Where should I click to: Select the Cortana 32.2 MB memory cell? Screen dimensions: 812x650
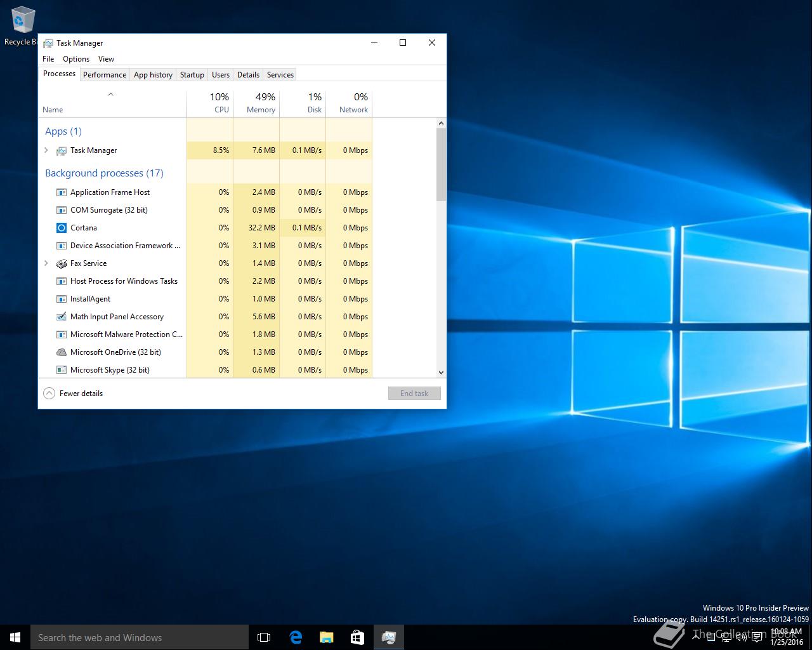(256, 228)
